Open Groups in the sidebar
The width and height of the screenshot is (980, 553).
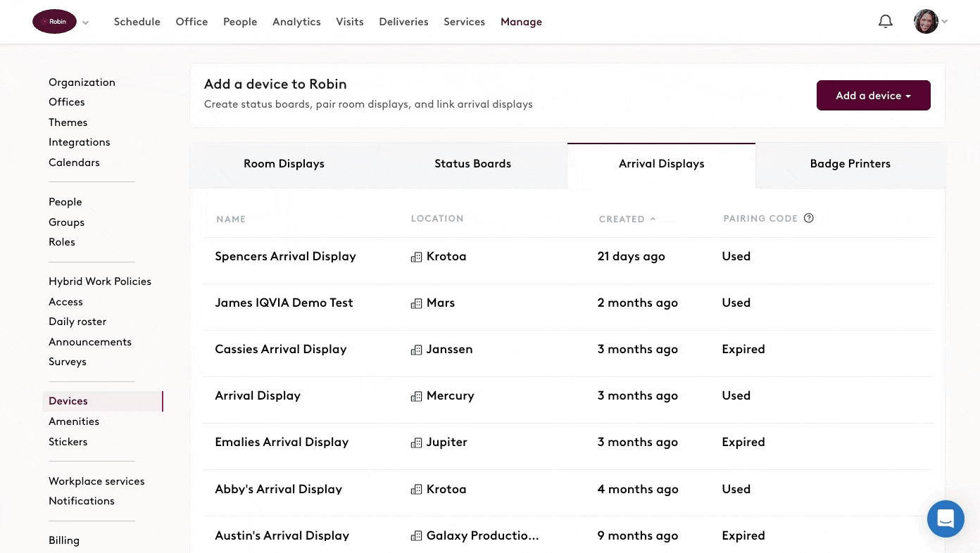tap(66, 222)
